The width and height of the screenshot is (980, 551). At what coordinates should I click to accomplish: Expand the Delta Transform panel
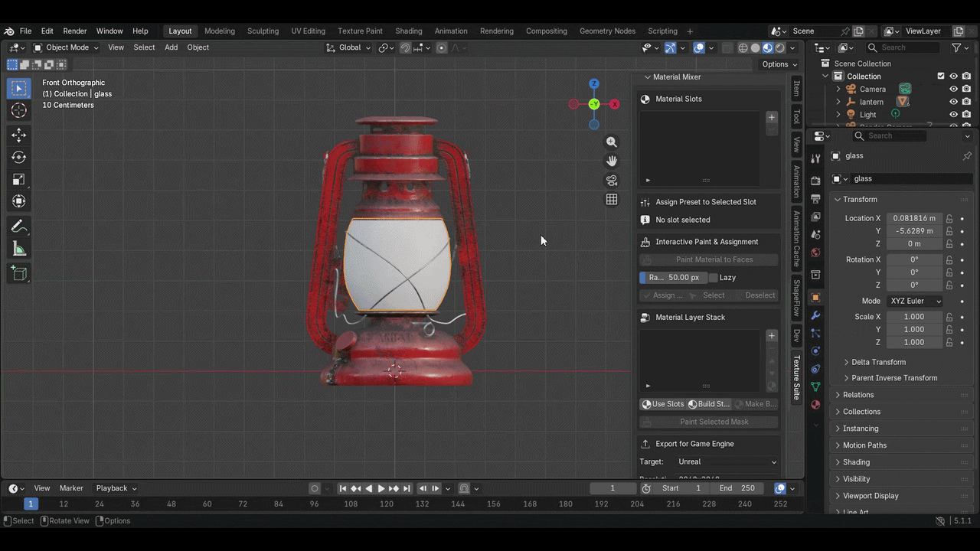click(x=878, y=362)
